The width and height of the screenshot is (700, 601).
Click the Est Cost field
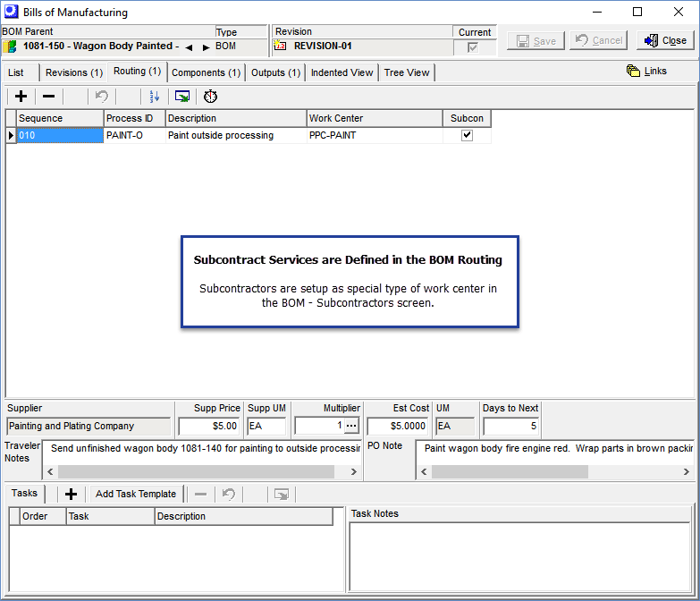point(397,426)
